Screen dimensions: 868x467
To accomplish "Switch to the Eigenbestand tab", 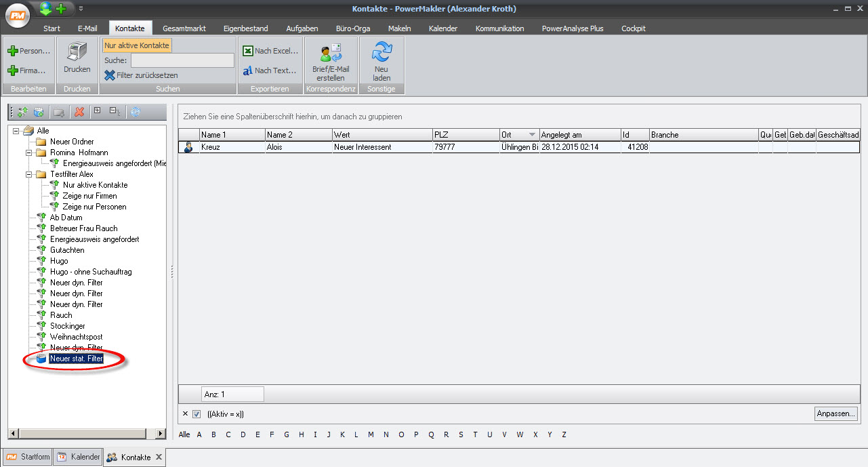I will point(246,28).
